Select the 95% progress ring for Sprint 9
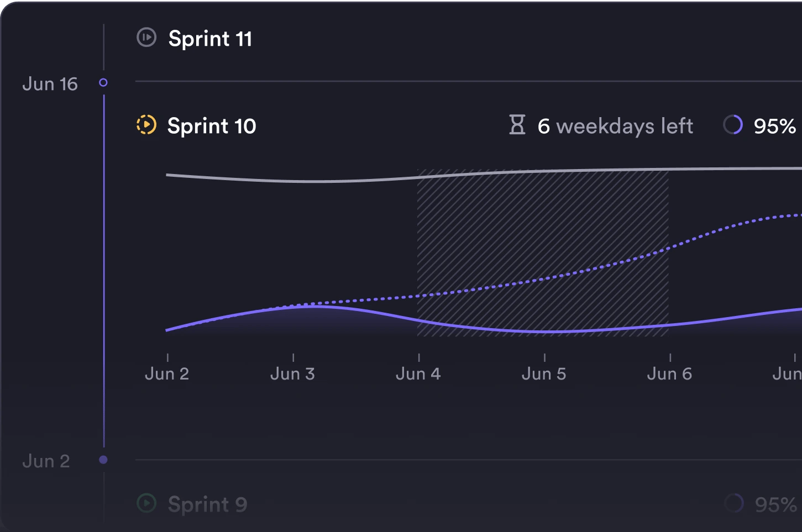Image resolution: width=802 pixels, height=532 pixels. [x=733, y=503]
